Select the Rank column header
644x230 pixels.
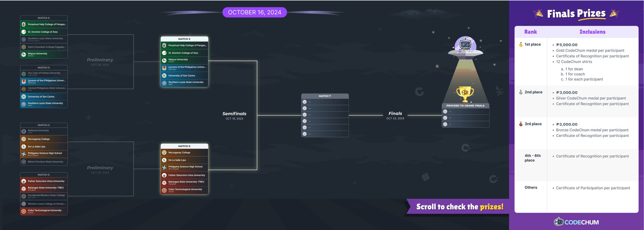531,32
